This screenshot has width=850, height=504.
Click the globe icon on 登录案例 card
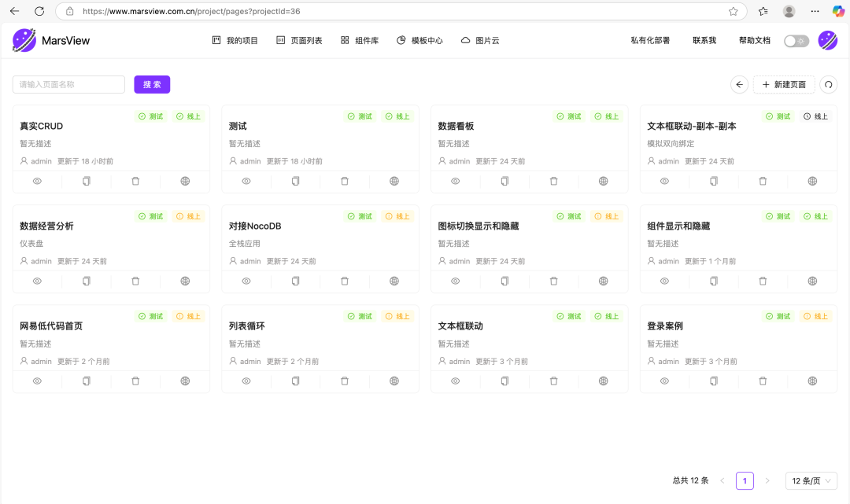[812, 381]
